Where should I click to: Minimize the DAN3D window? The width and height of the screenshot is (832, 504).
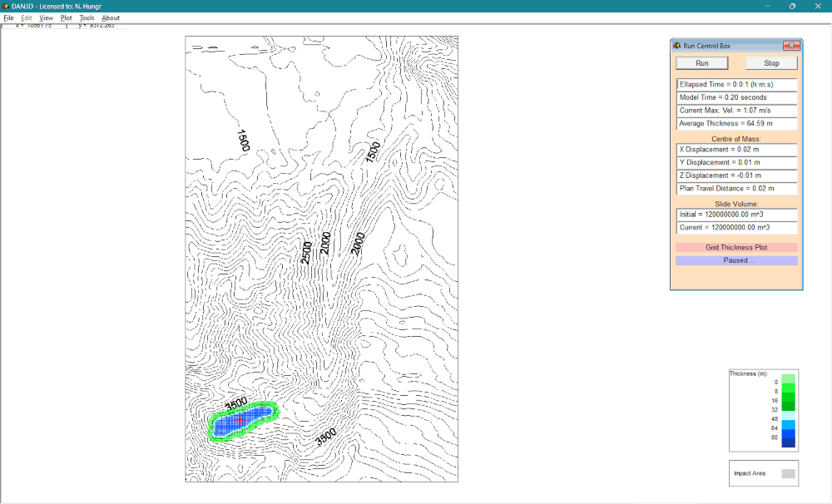coord(767,6)
